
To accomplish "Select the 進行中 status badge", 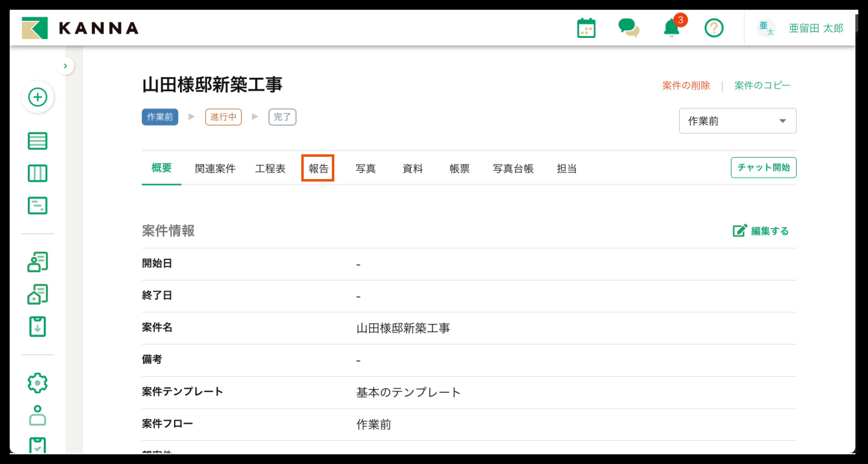I will coord(223,117).
